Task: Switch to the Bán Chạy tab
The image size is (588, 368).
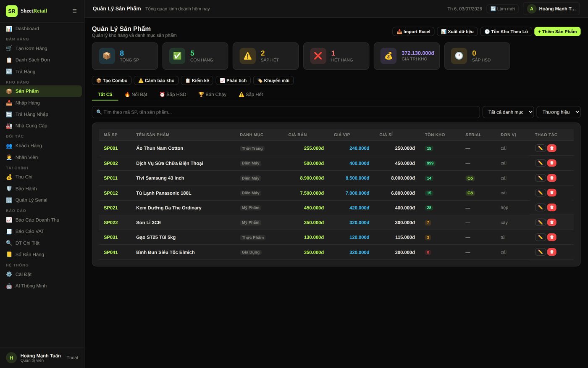Action: (213, 95)
